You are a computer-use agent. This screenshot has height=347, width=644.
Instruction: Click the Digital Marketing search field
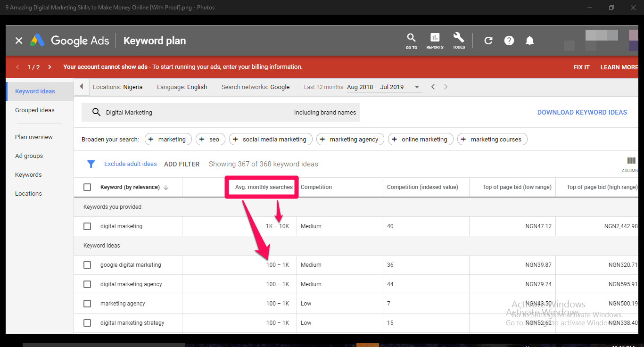(198, 113)
